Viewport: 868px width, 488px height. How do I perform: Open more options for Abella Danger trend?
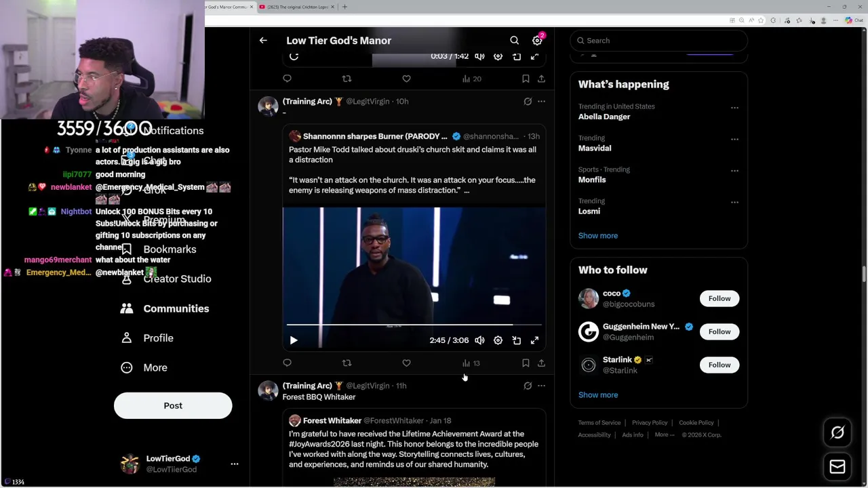[734, 108]
